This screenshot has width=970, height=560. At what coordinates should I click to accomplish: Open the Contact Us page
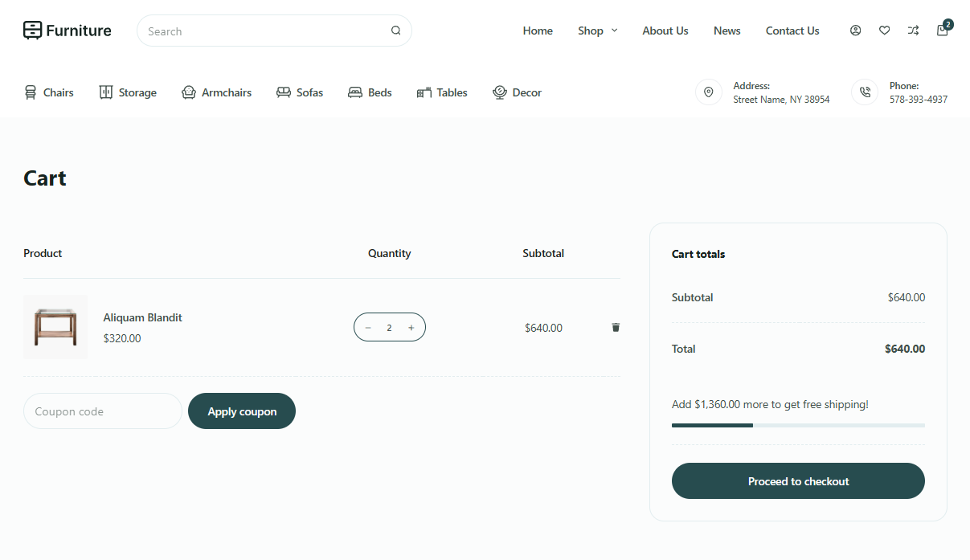click(x=792, y=31)
